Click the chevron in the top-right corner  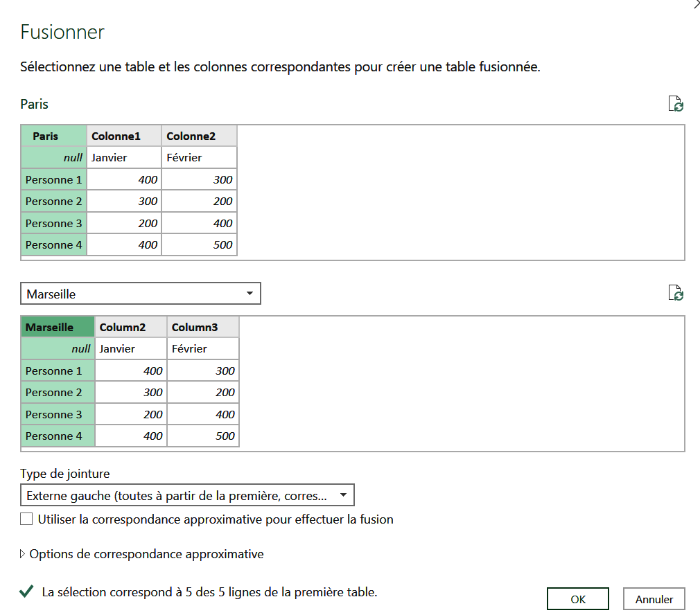[695, 6]
